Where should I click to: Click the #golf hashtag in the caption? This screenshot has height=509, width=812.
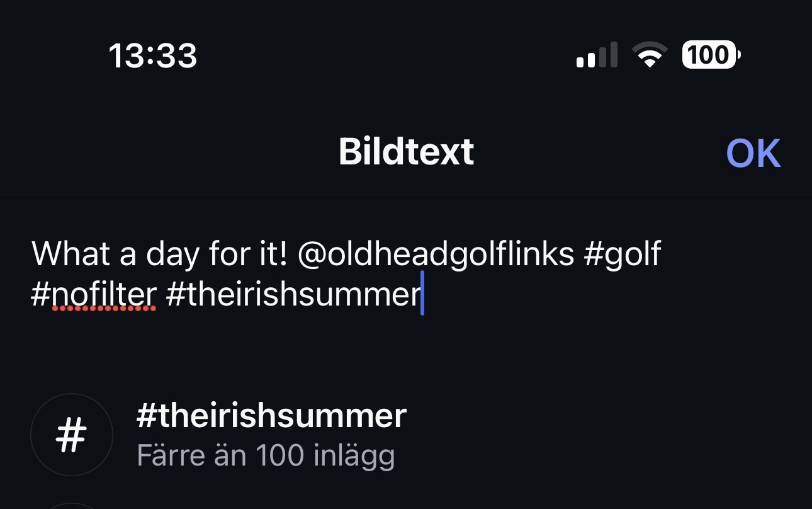pyautogui.click(x=623, y=254)
